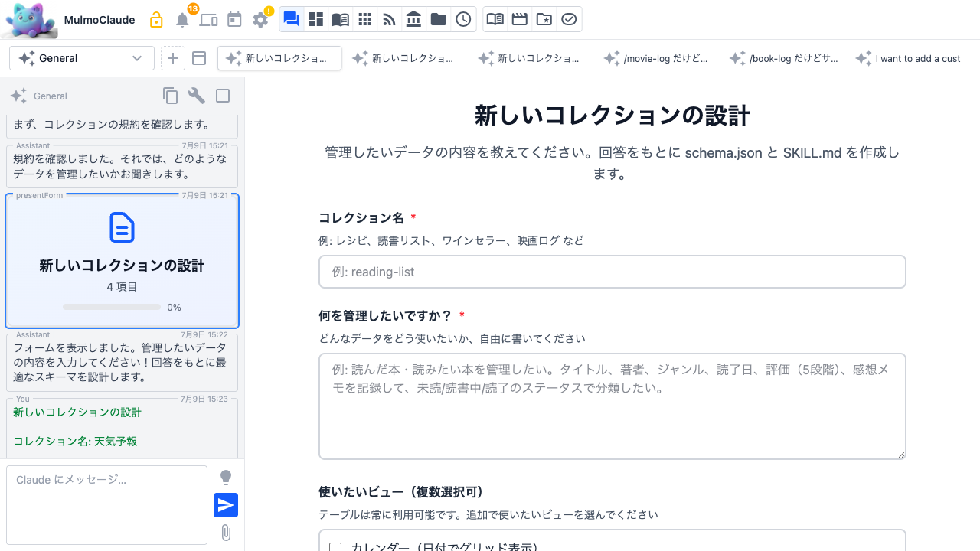Open the filled book icon view
980x551 pixels.
(340, 20)
